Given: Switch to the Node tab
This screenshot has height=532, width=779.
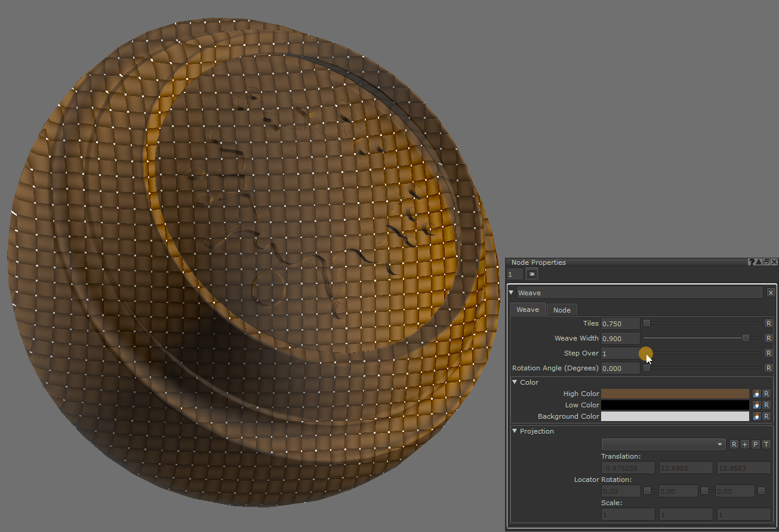Looking at the screenshot, I should pyautogui.click(x=562, y=310).
